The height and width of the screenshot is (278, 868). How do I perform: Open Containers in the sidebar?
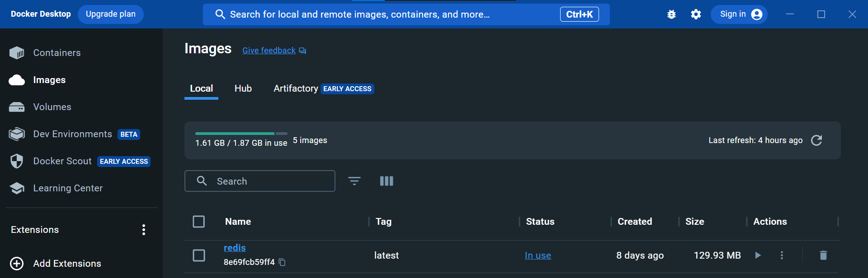point(57,53)
